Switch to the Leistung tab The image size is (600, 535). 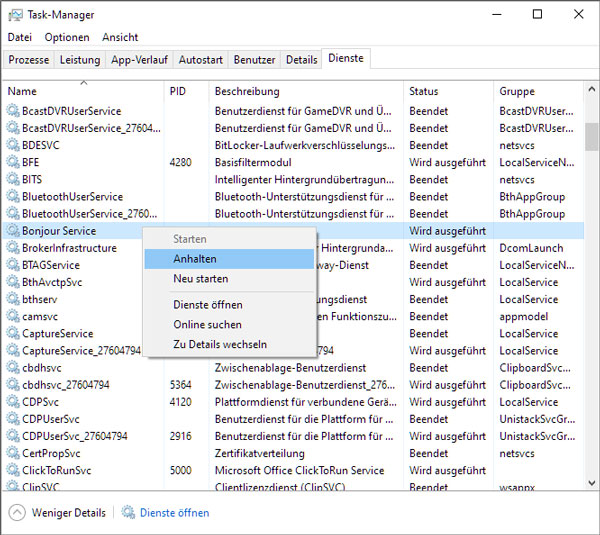[80, 60]
